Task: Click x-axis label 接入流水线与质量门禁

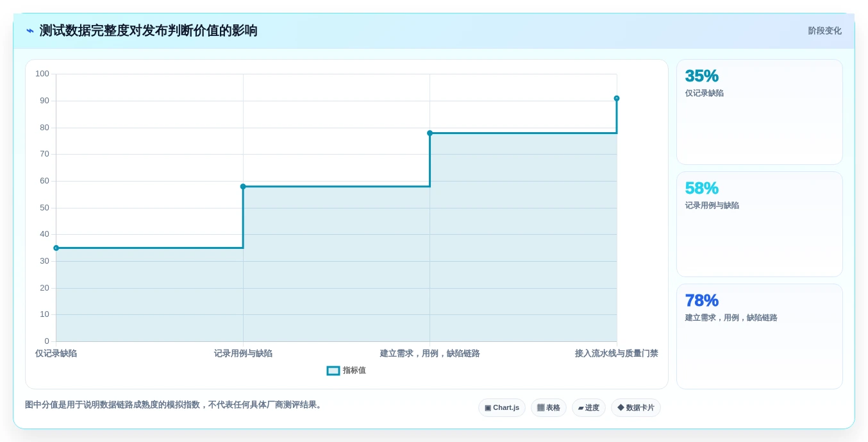Action: tap(616, 353)
